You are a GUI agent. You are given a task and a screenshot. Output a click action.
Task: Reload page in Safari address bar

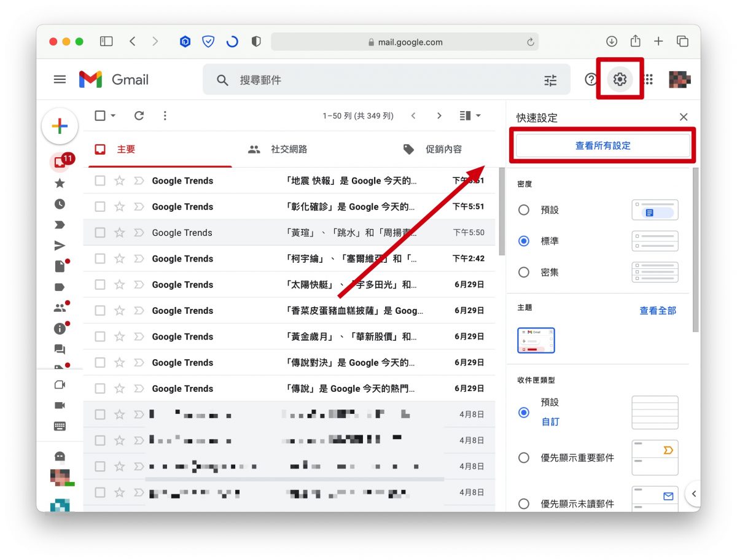point(530,42)
